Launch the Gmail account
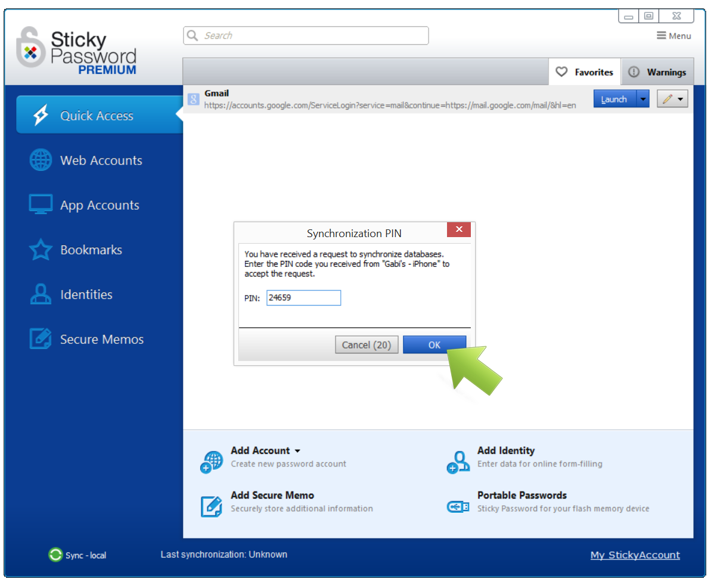Viewport: 717px width, 588px height. [x=614, y=99]
